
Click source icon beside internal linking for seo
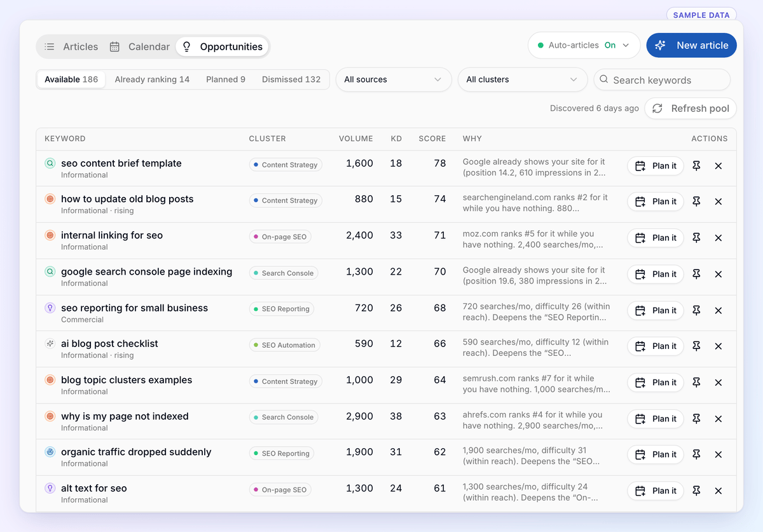[50, 235]
